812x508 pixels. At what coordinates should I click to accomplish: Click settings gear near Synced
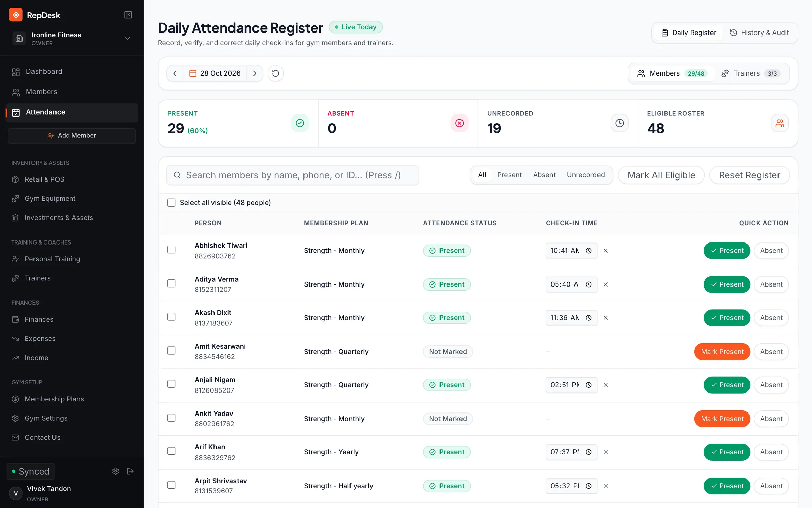[116, 471]
